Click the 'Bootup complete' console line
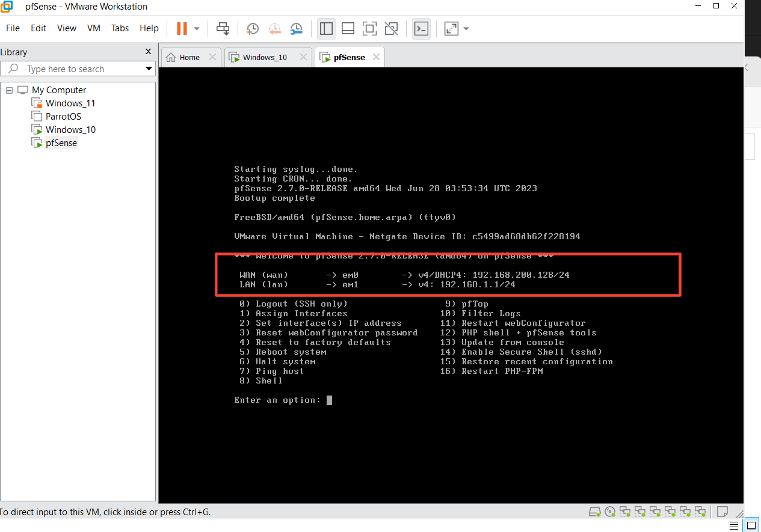Viewport: 761px width, 532px height. point(274,198)
